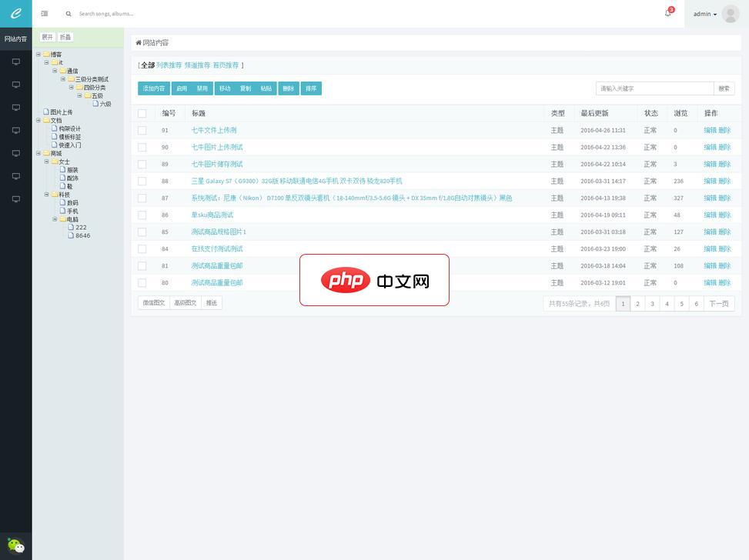The height and width of the screenshot is (560, 749).
Task: Select the 全部 filter tab
Action: tap(148, 65)
